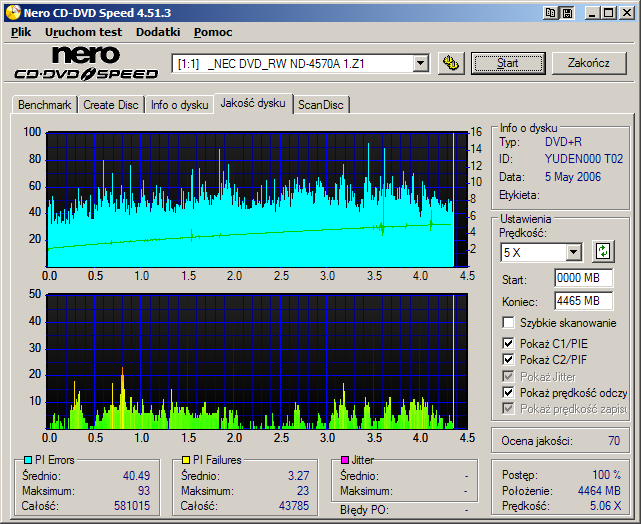Click the Położenie value 4464 MB
Viewport: 641px width, 524px height.
point(599,490)
